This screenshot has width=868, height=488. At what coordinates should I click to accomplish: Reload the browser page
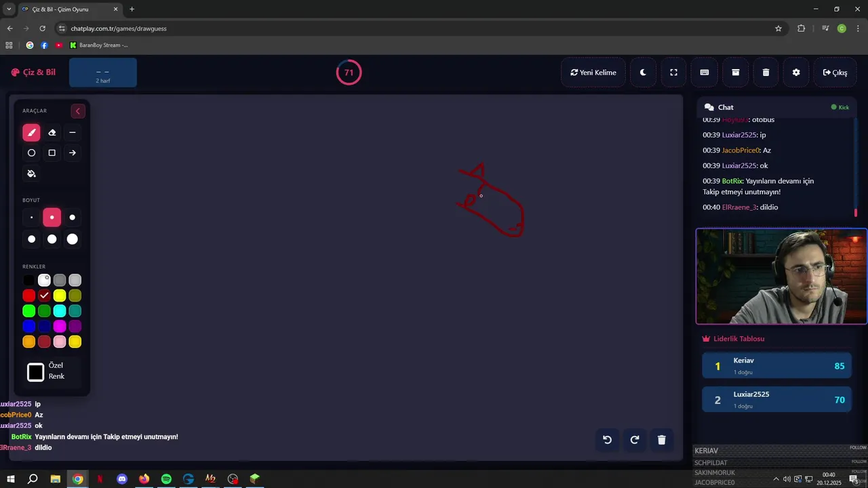tap(42, 28)
